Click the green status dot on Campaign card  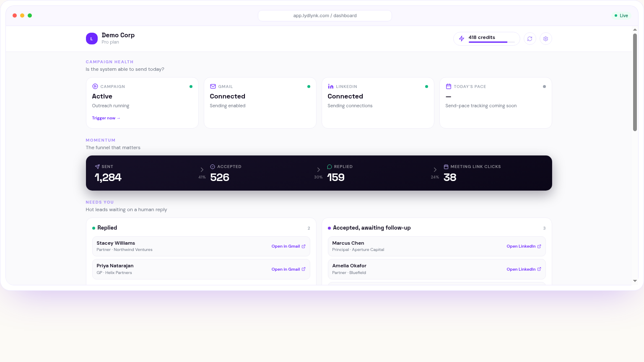click(x=191, y=87)
